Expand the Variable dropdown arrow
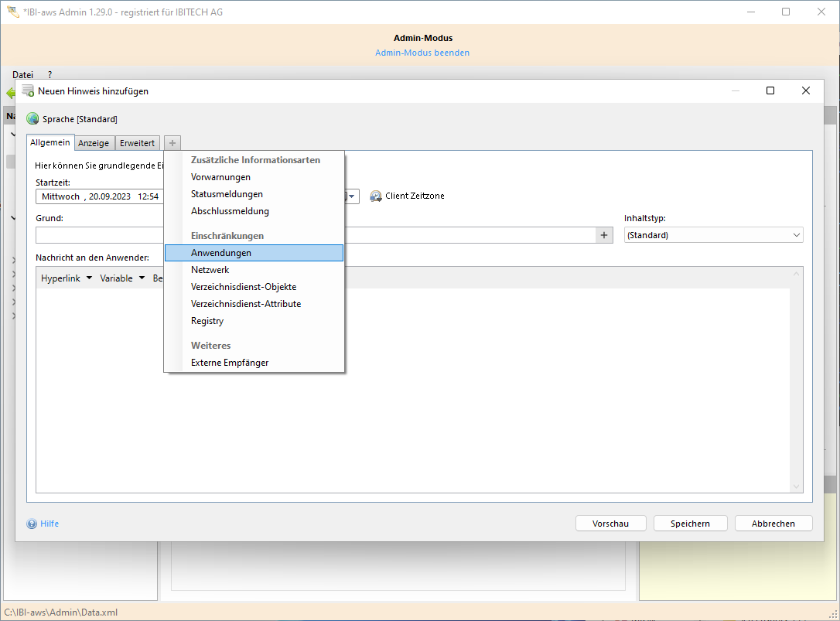Screen dimensions: 840x621 point(142,278)
